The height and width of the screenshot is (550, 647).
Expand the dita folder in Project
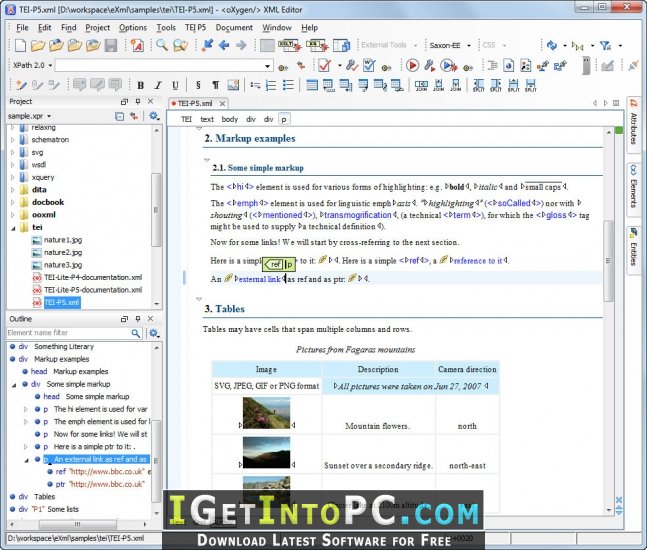pos(13,190)
